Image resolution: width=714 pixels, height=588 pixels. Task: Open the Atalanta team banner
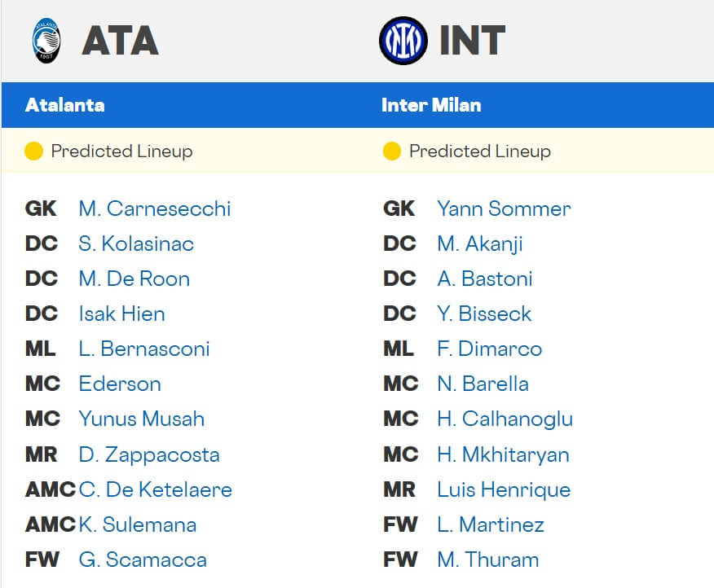click(x=65, y=105)
